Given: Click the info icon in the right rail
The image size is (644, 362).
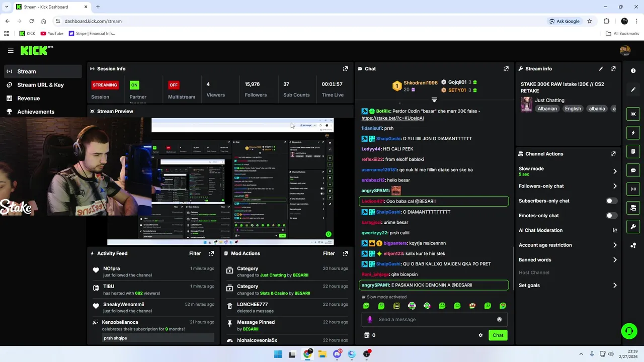Looking at the screenshot, I should tap(633, 71).
